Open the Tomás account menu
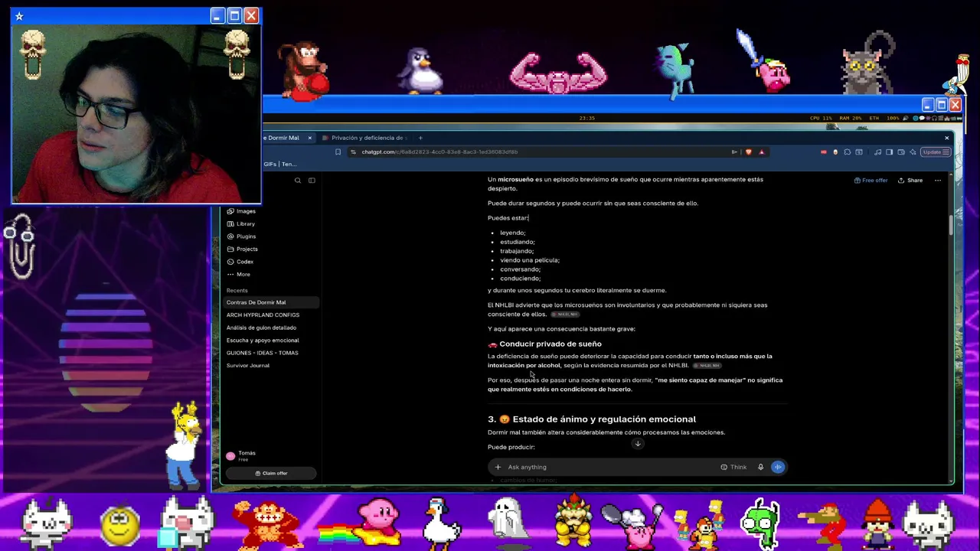This screenshot has width=980, height=551. click(271, 456)
